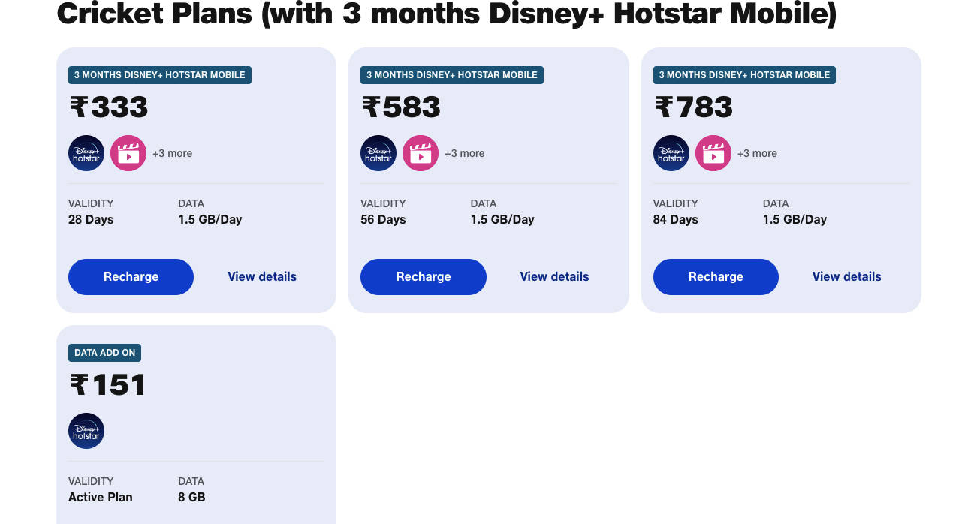Screen dimensions: 980x524
Task: Click the DATA ADD ON badge
Action: (x=104, y=352)
